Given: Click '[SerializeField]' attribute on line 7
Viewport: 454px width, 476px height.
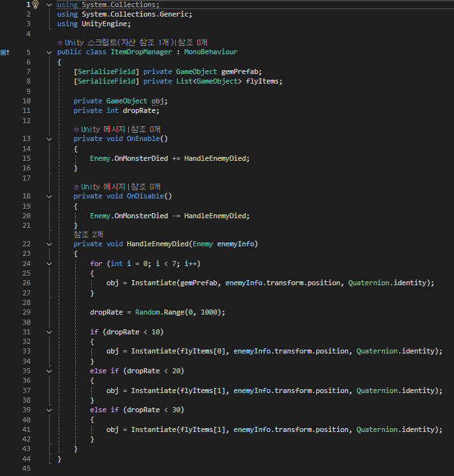Looking at the screenshot, I should (106, 71).
